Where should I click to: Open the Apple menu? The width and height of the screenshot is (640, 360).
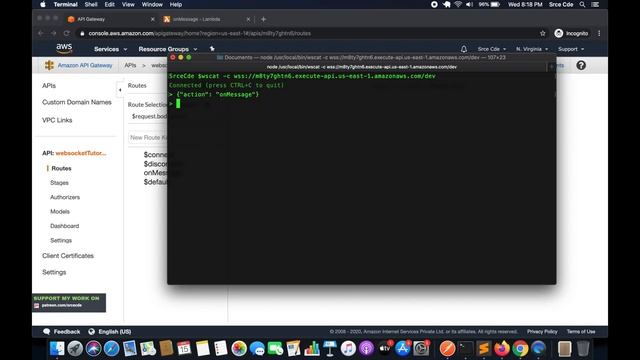[43, 4]
